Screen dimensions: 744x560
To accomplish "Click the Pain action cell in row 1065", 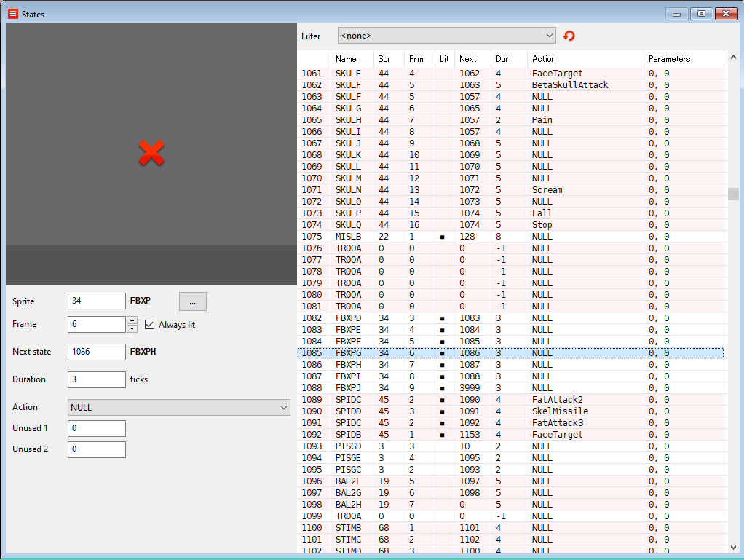I will click(542, 120).
